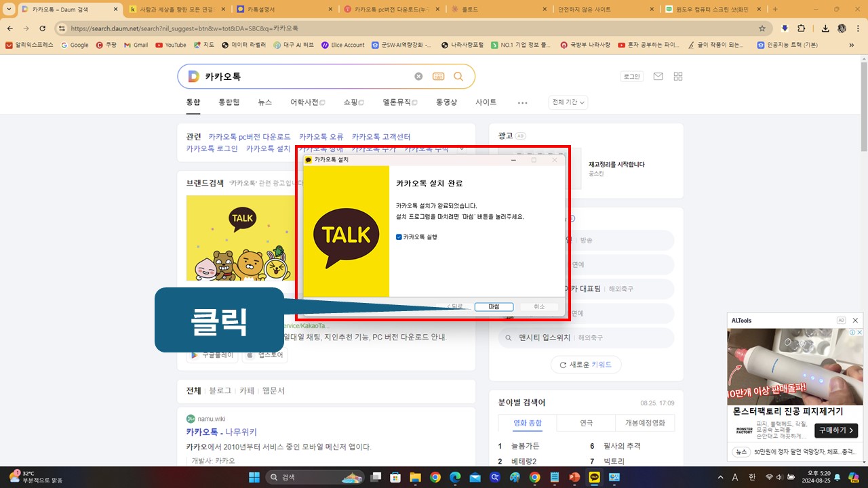Image resolution: width=868 pixels, height=488 pixels.
Task: Click related search 카카오톡 고객센터
Action: [381, 137]
